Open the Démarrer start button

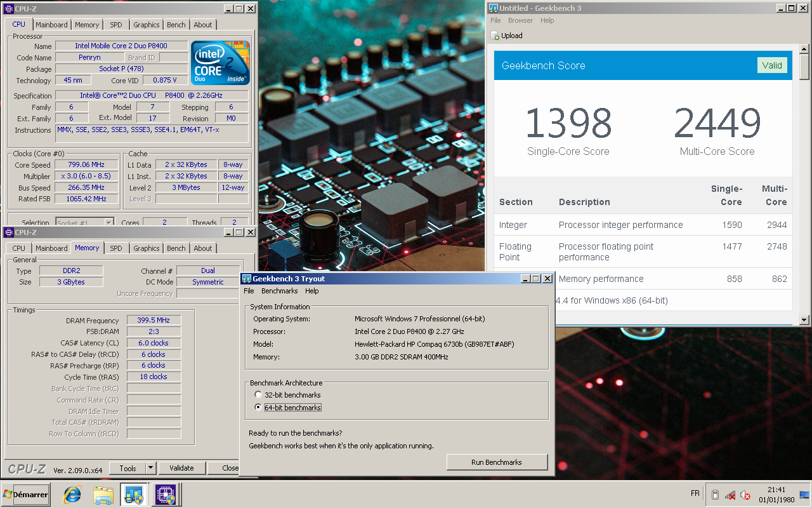[26, 495]
